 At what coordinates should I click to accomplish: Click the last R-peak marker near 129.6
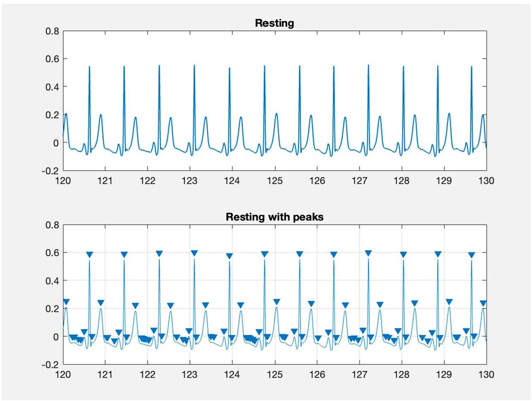point(472,255)
